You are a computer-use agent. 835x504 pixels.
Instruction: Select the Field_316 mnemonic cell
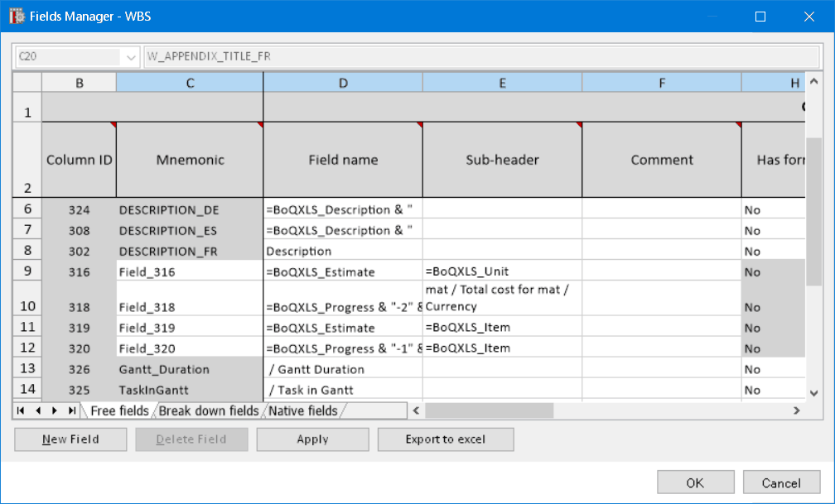coord(190,271)
